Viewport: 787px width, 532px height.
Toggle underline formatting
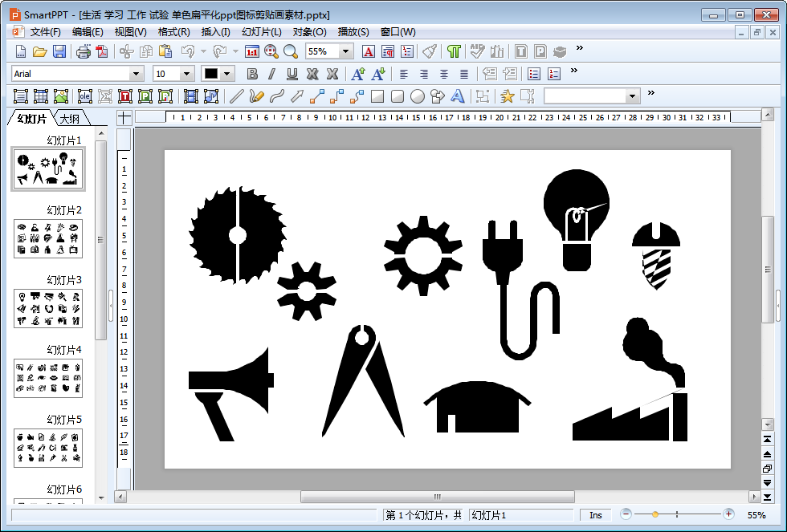(x=292, y=74)
